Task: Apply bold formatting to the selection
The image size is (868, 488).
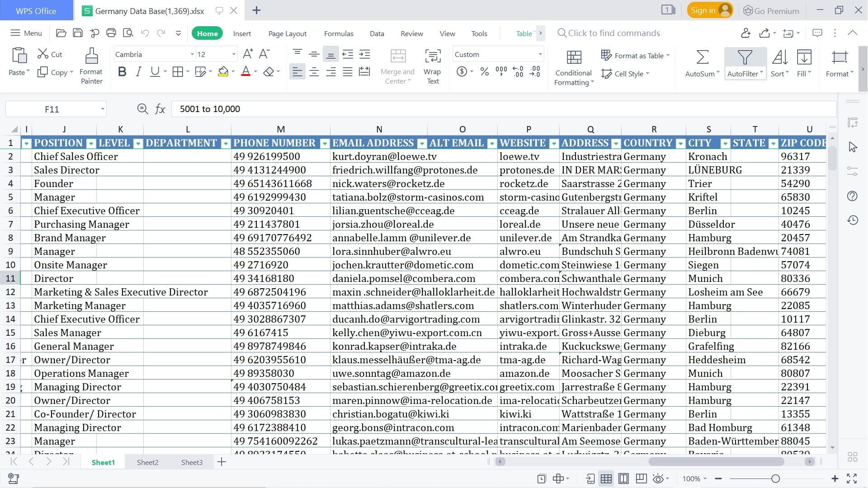Action: [121, 71]
